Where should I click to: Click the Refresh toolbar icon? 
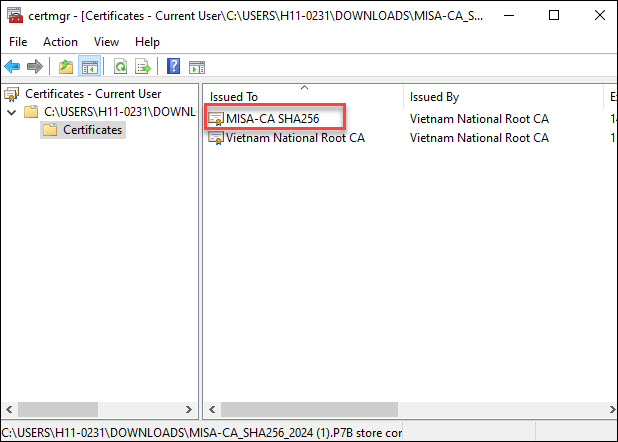click(x=120, y=66)
